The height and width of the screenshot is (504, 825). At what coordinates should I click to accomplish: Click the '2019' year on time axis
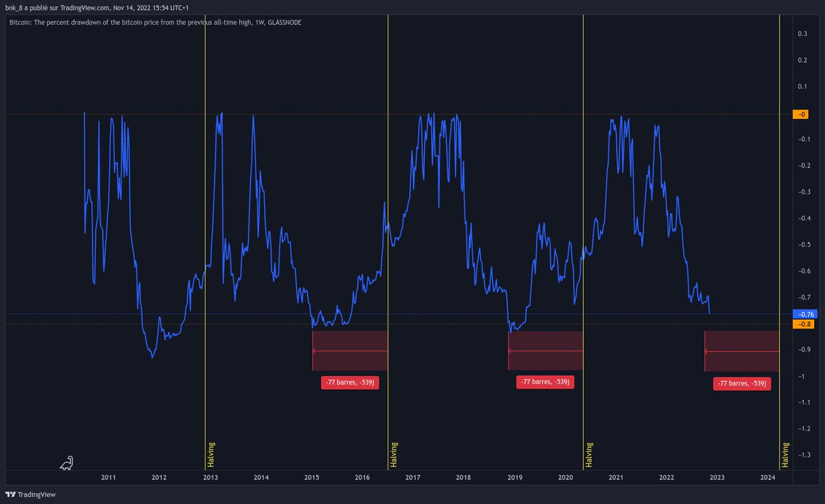(515, 478)
